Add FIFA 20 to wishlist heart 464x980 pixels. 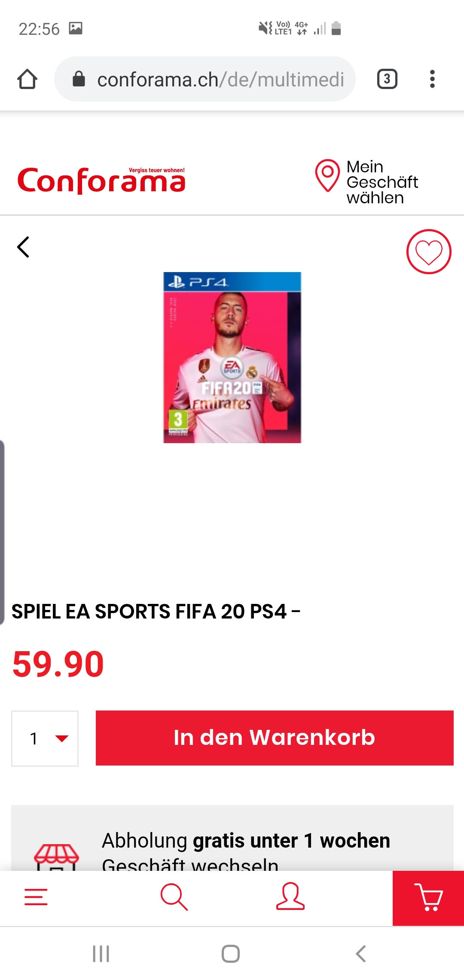point(429,251)
